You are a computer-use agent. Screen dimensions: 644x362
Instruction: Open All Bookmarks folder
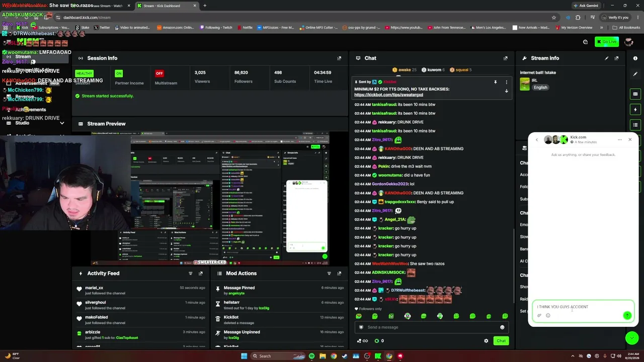[626, 28]
